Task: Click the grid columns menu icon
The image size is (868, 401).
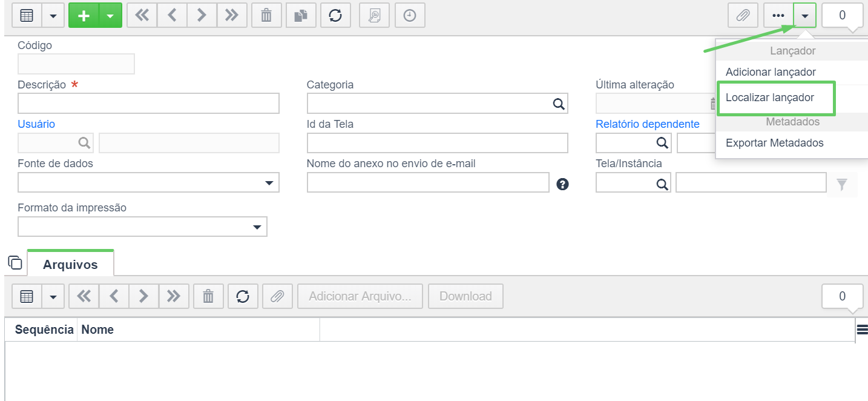Action: pos(863,330)
